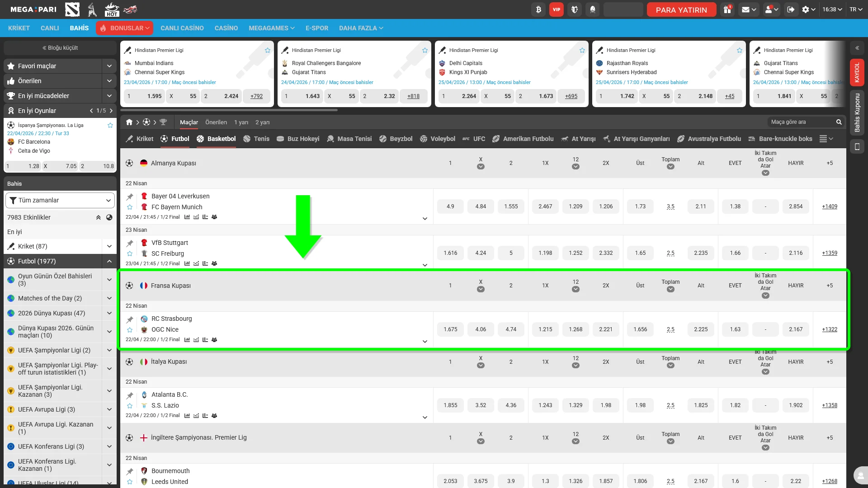Click the cricket player icon in header
The width and height of the screenshot is (868, 488).
(92, 9)
